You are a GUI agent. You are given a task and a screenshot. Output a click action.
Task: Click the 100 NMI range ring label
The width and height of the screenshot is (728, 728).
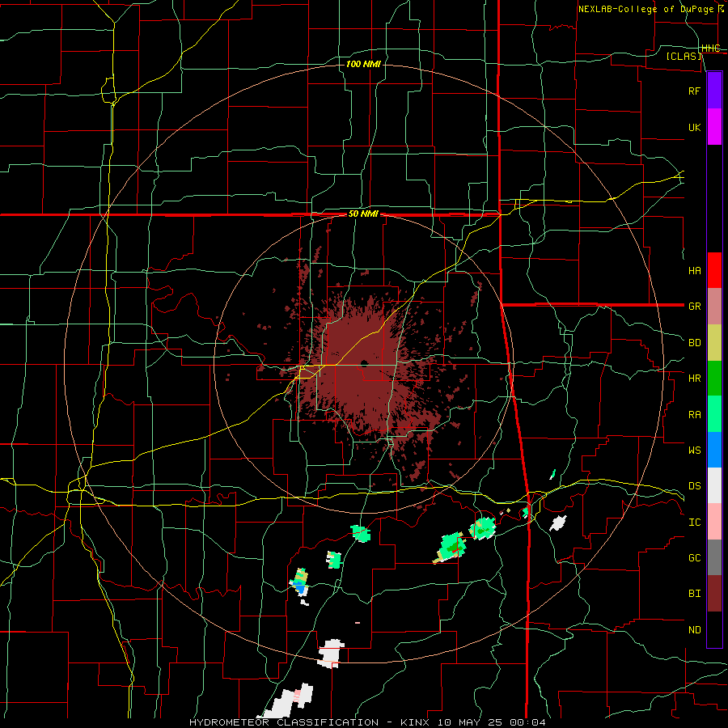click(363, 64)
